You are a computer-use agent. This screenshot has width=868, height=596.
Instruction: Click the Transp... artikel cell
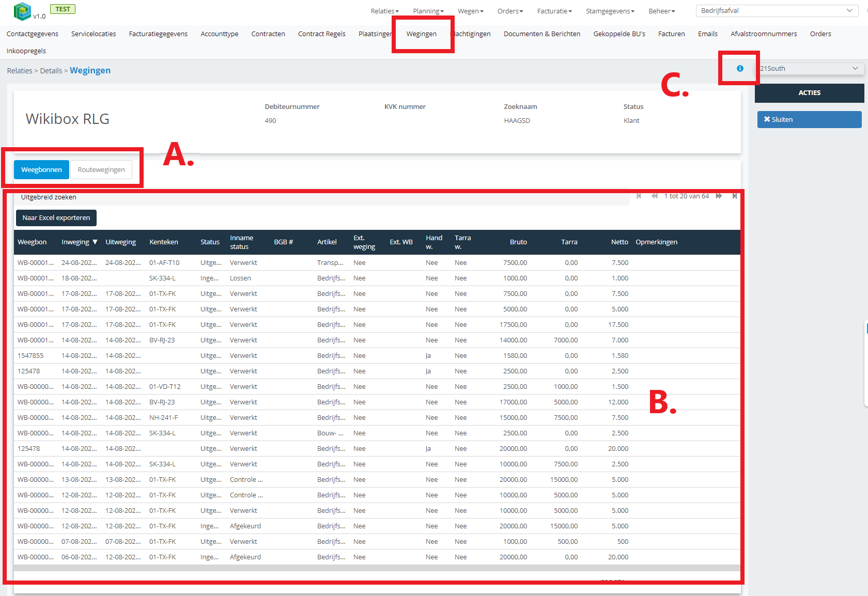coord(330,262)
